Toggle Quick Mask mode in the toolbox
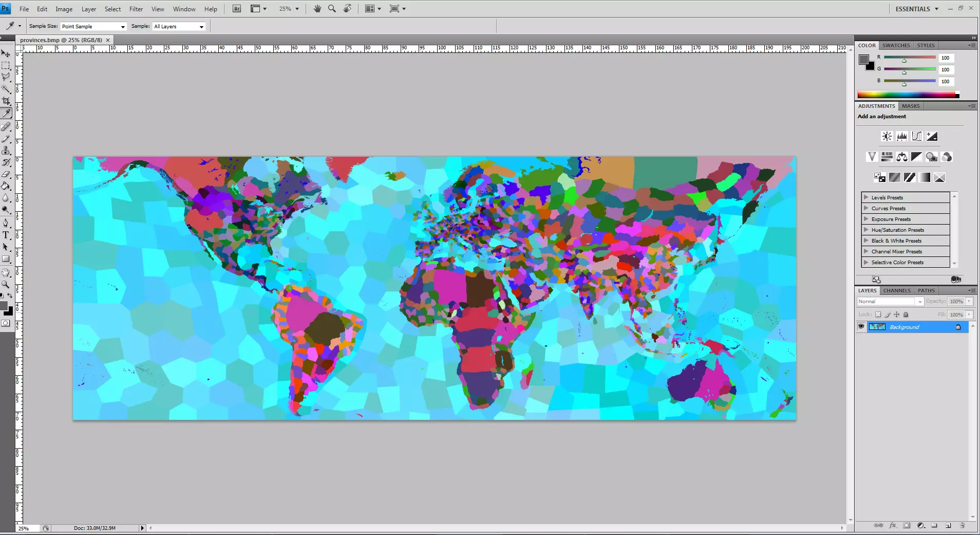The width and height of the screenshot is (980, 535). [6, 323]
